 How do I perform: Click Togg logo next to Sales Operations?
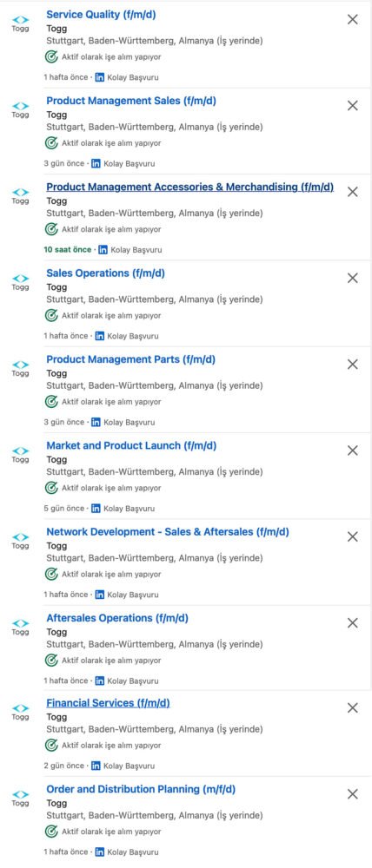pos(21,282)
